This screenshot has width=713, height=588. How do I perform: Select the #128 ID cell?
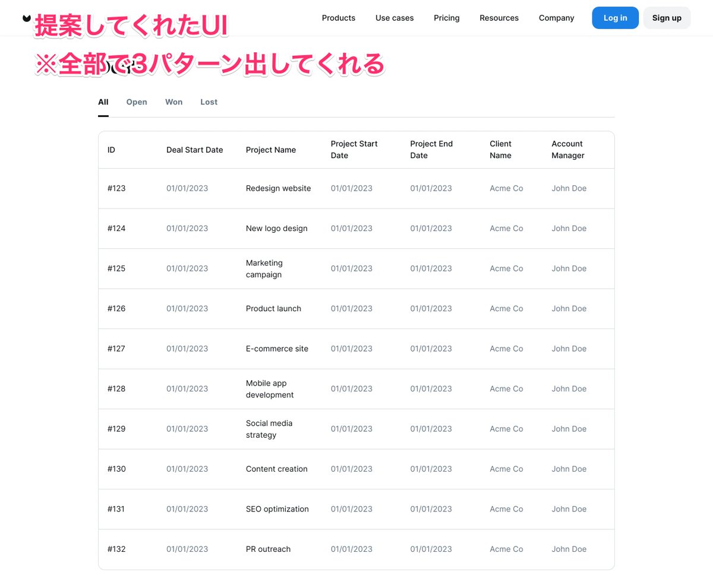116,389
